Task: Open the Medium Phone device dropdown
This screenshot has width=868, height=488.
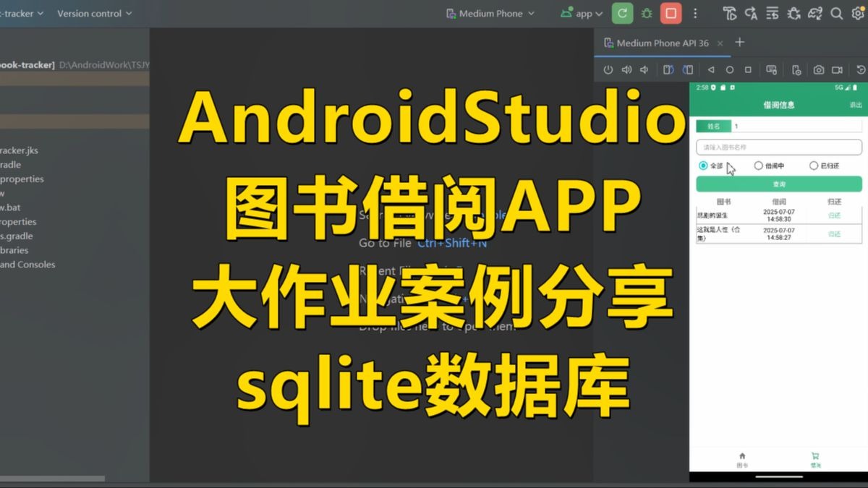Action: pos(490,13)
